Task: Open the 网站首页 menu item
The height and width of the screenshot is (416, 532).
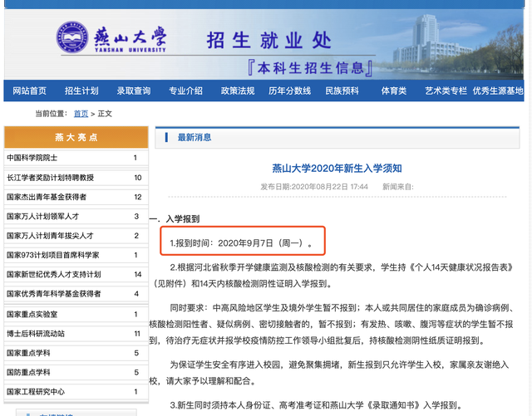Action: (30, 91)
